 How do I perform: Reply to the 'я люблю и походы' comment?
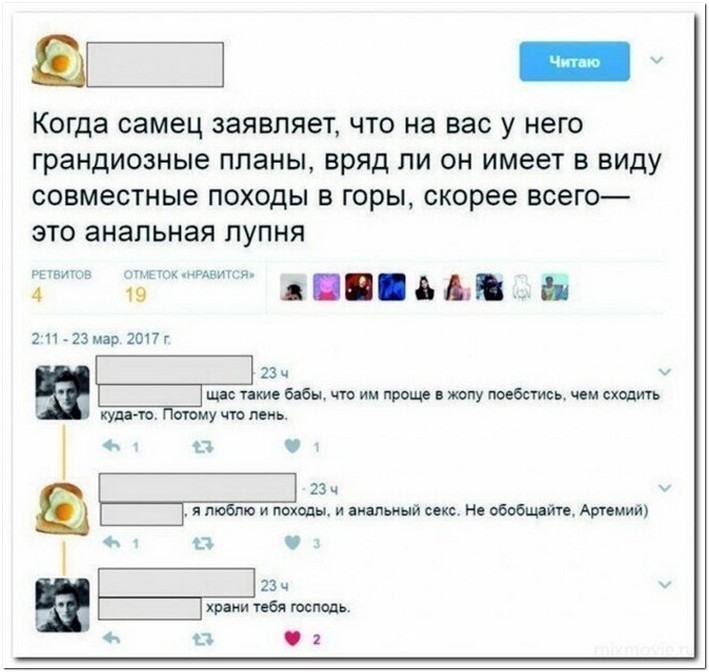click(111, 542)
